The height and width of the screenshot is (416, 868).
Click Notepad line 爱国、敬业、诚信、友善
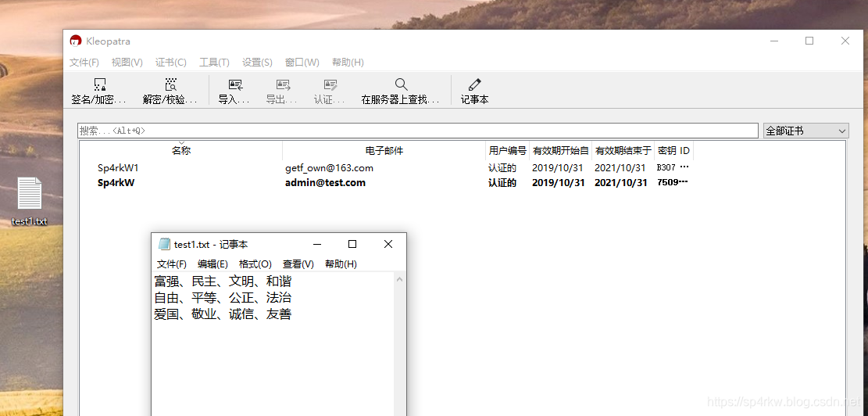tap(223, 314)
